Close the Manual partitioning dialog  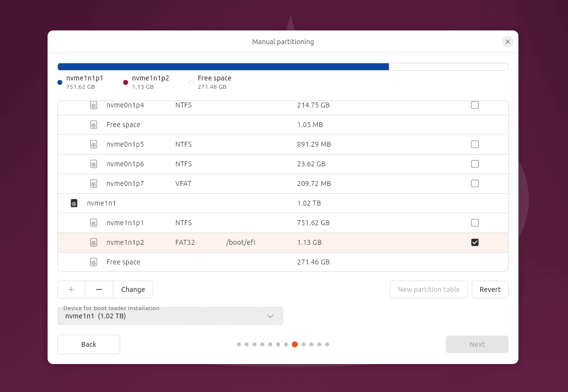508,42
